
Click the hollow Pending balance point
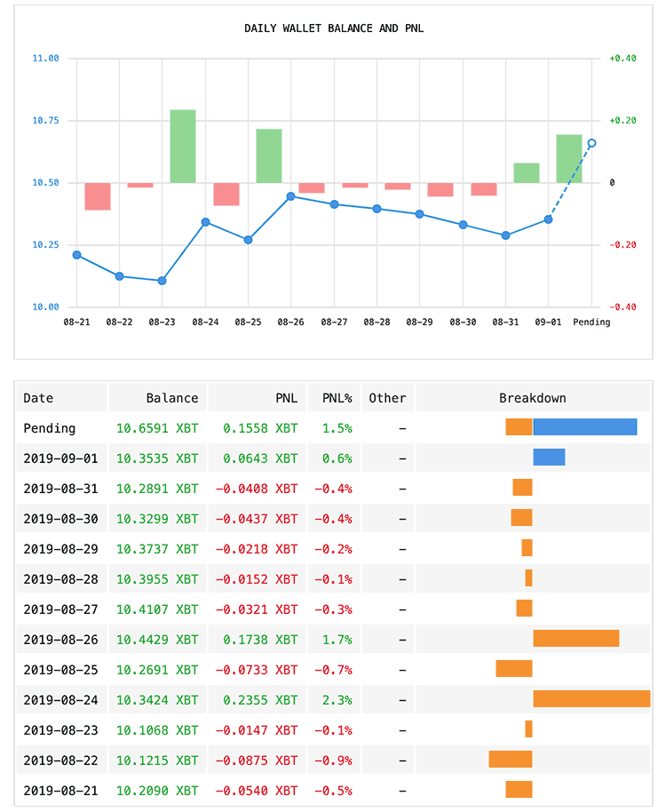click(x=591, y=143)
